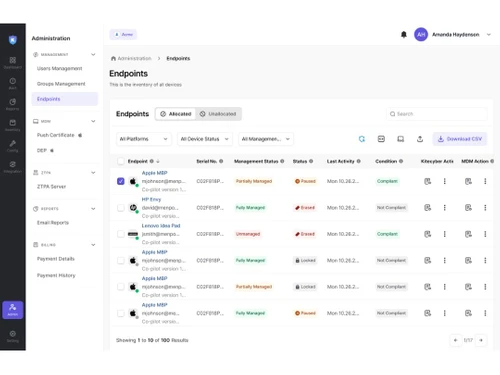Open the Integration icon in dark sidebar
Viewport: 500px width, 375px height.
tap(13, 164)
